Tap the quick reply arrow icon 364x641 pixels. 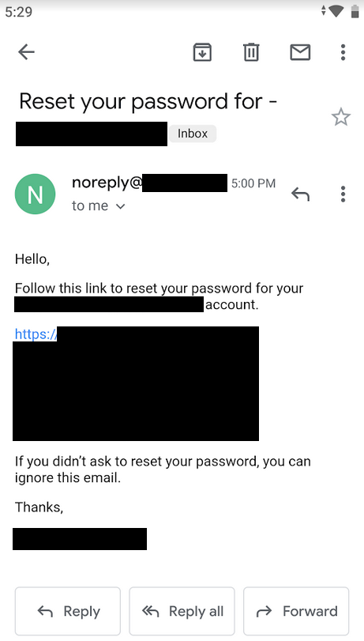300,194
